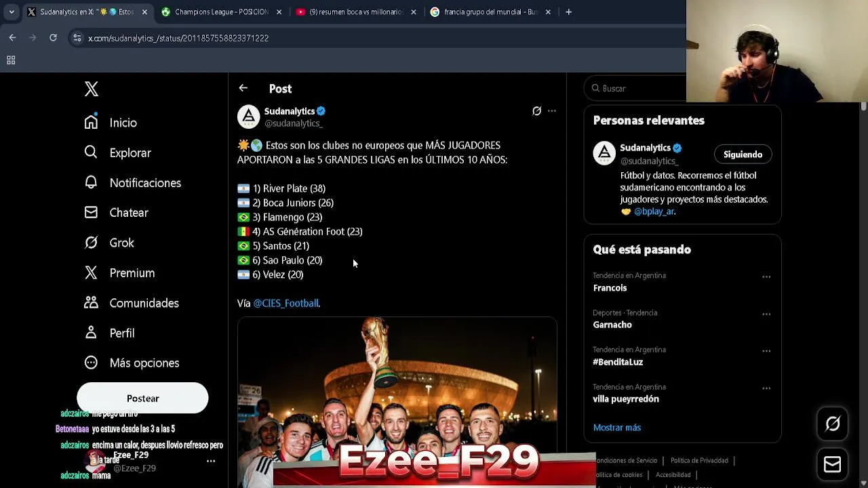The image size is (868, 488).
Task: Open account menu dots near @Ezee_F29
Action: coord(211,461)
